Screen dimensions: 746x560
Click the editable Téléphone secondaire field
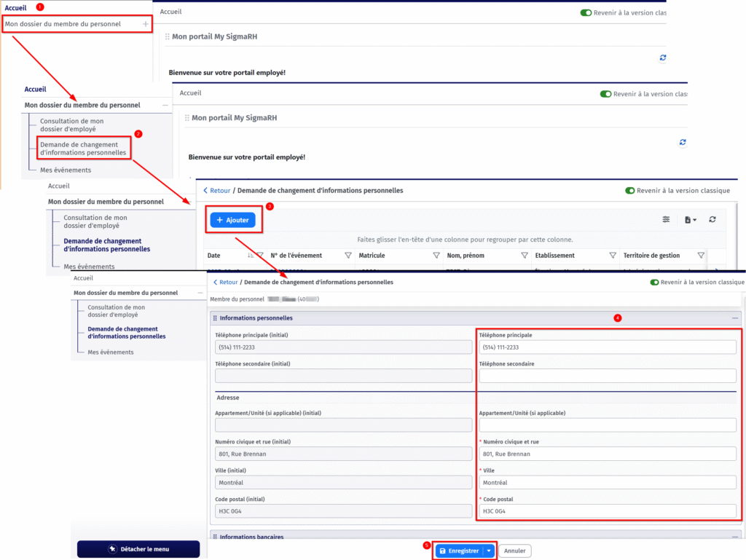coord(607,376)
